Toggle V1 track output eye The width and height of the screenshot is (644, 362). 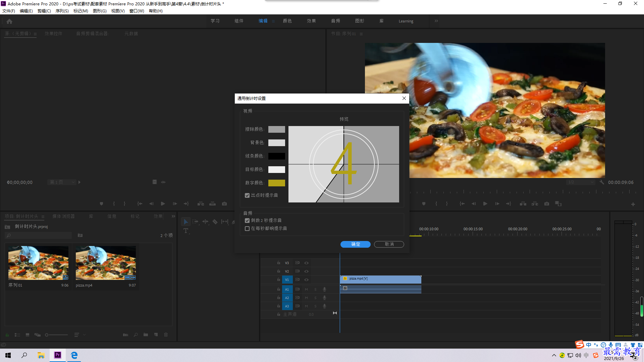[x=306, y=280]
